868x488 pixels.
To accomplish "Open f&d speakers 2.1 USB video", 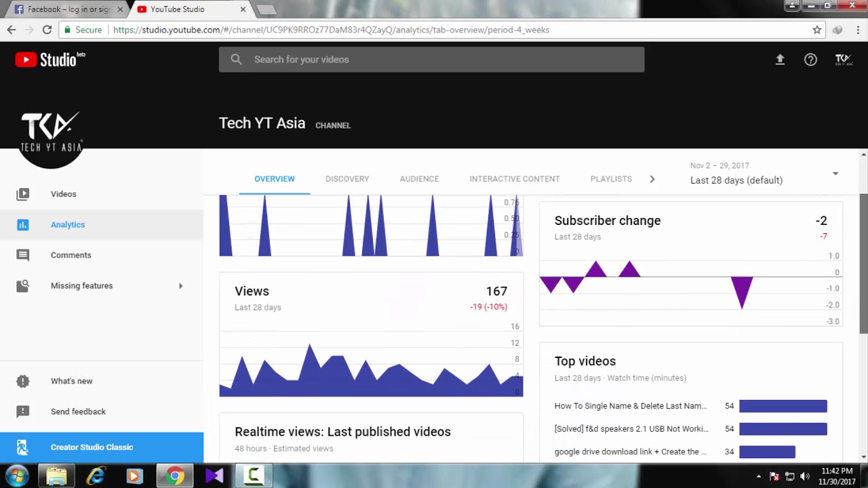I will [631, 429].
